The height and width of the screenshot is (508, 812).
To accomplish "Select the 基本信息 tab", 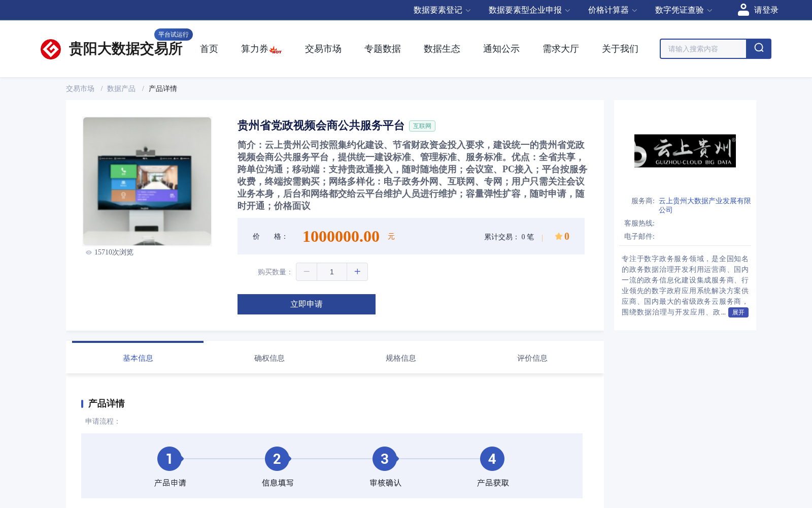I will click(x=138, y=358).
